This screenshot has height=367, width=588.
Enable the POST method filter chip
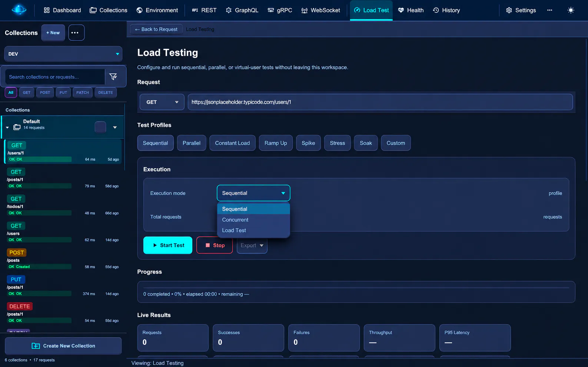(x=45, y=93)
